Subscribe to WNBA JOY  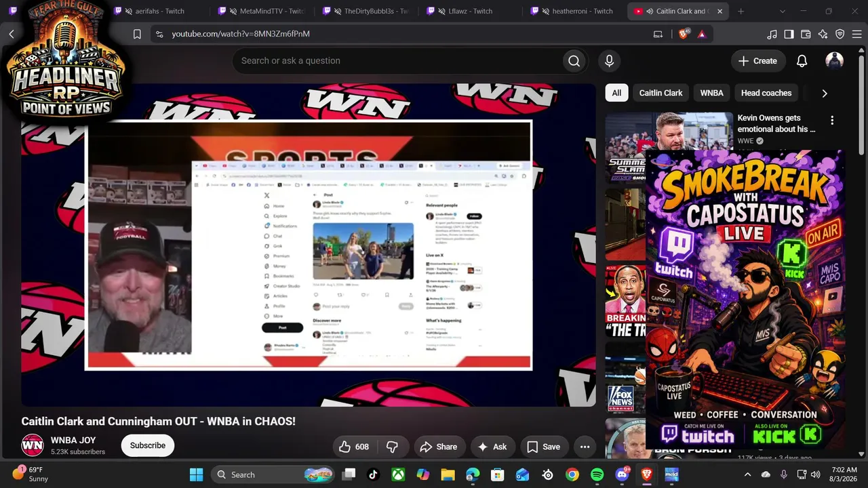(148, 445)
